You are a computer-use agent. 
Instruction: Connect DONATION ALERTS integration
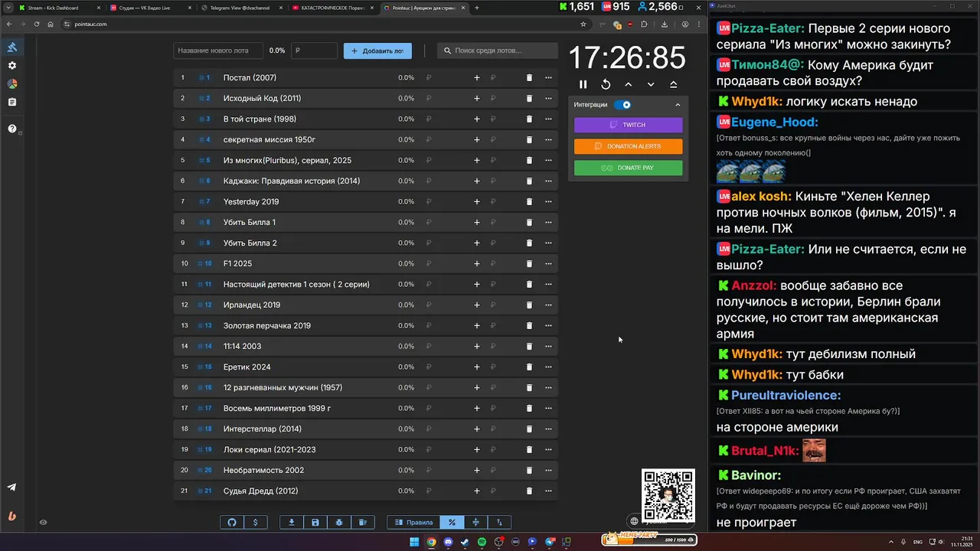click(628, 146)
